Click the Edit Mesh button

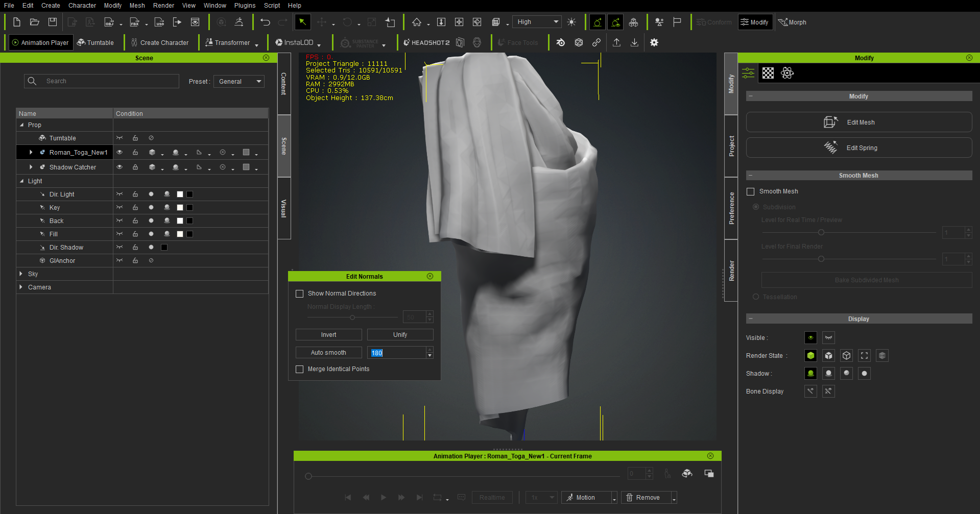pyautogui.click(x=859, y=123)
